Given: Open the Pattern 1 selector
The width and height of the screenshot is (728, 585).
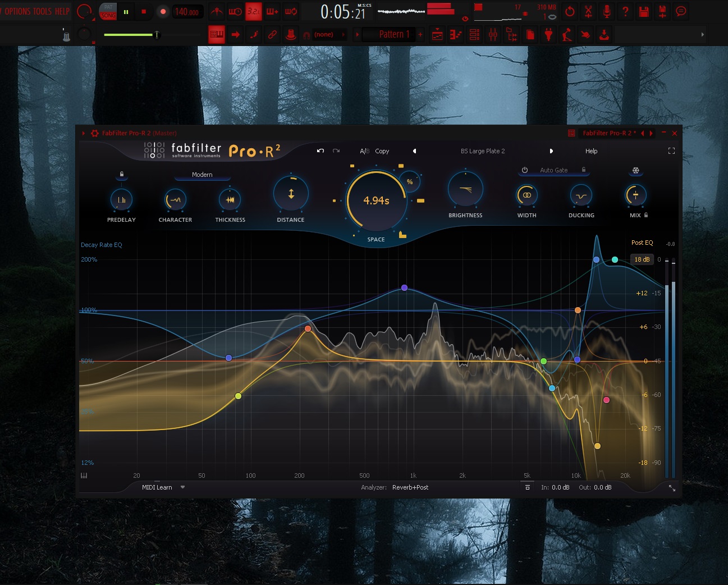Looking at the screenshot, I should (391, 35).
